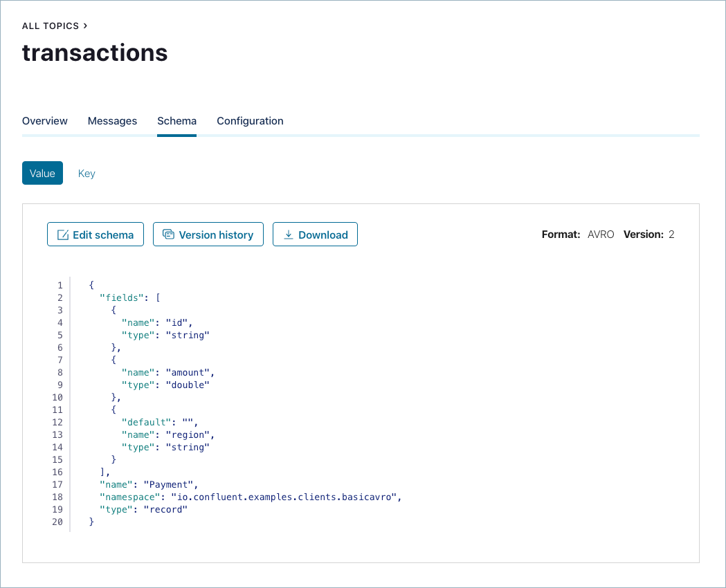This screenshot has height=588, width=726.
Task: Switch to the Overview tab
Action: point(45,121)
